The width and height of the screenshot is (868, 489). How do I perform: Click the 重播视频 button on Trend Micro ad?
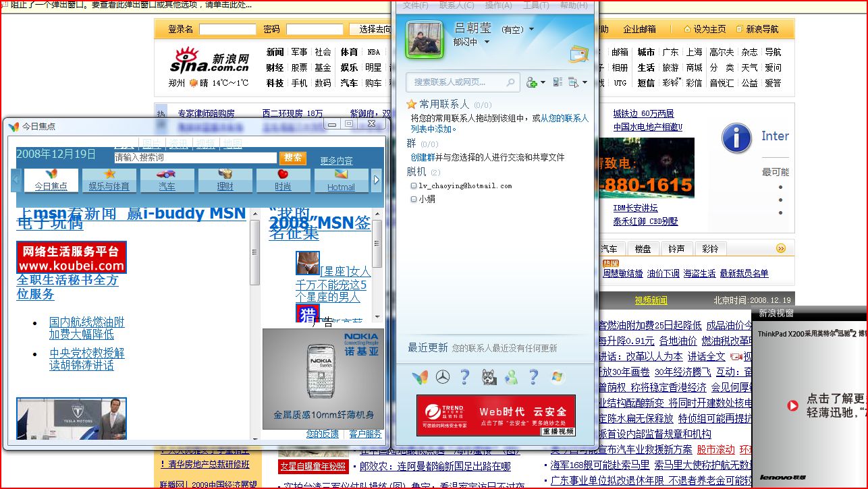pos(558,431)
